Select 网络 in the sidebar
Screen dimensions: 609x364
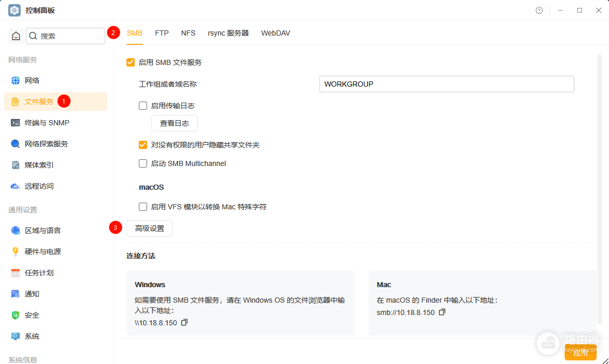point(56,80)
